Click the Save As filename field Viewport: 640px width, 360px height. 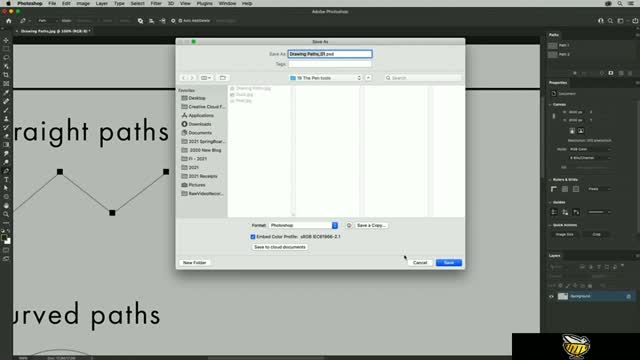pyautogui.click(x=330, y=54)
